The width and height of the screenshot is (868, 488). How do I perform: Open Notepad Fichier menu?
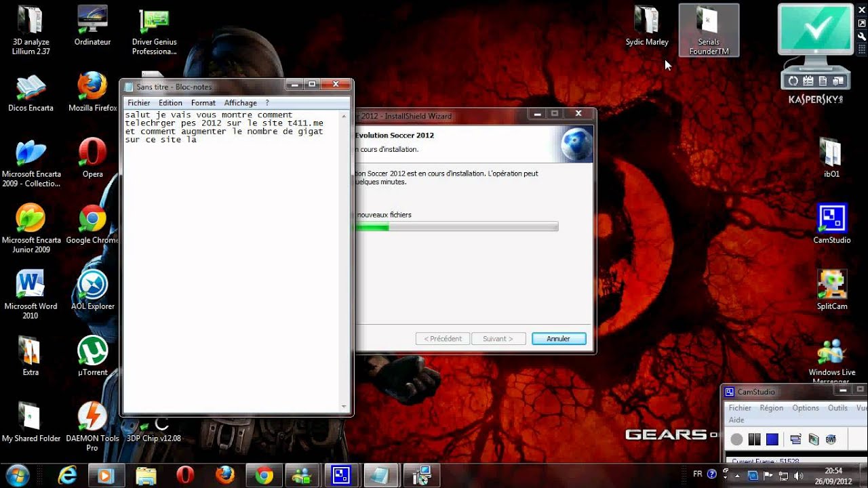coord(139,103)
